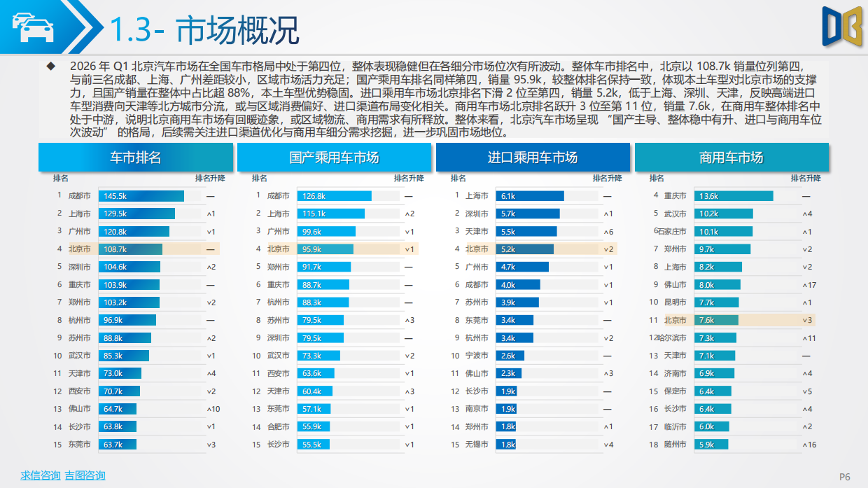
Task: Click the 145.5k bar for 成都市
Action: 141,196
